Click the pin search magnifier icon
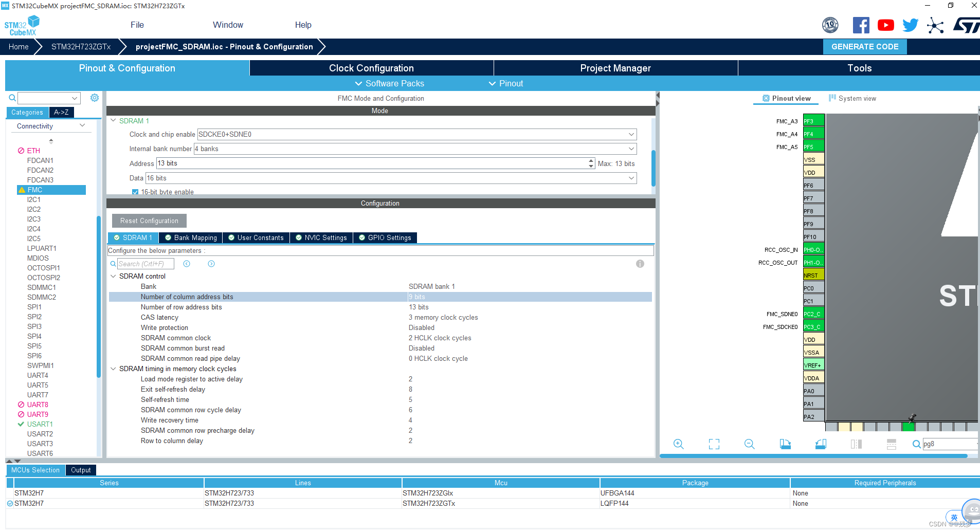This screenshot has height=532, width=980. click(917, 444)
